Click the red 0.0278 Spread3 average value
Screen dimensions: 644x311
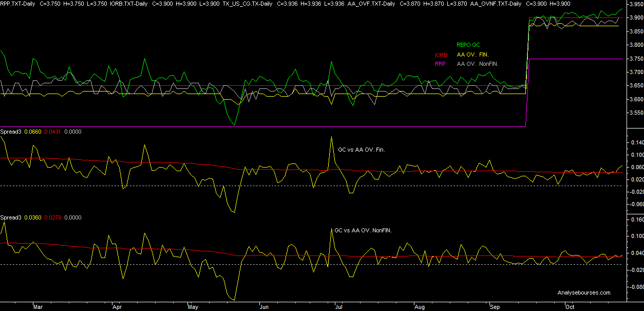[x=52, y=217]
